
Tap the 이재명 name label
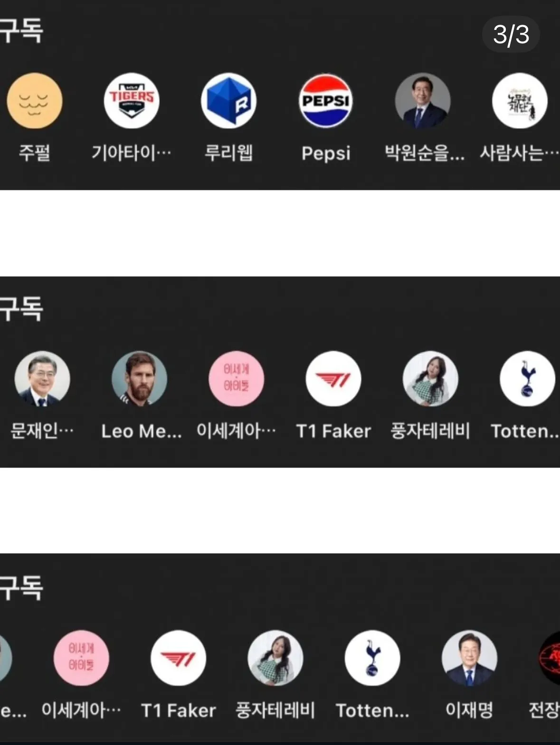click(x=469, y=710)
